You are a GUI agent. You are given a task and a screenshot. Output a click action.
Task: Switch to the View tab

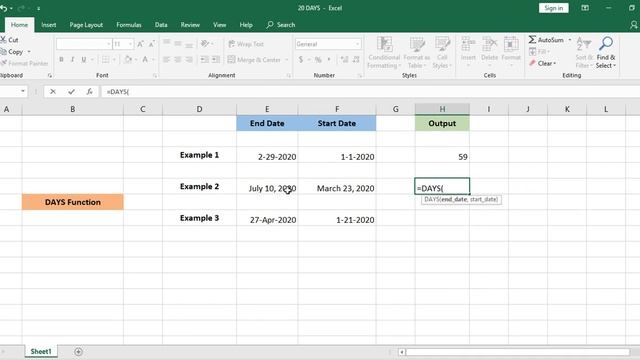pyautogui.click(x=219, y=25)
